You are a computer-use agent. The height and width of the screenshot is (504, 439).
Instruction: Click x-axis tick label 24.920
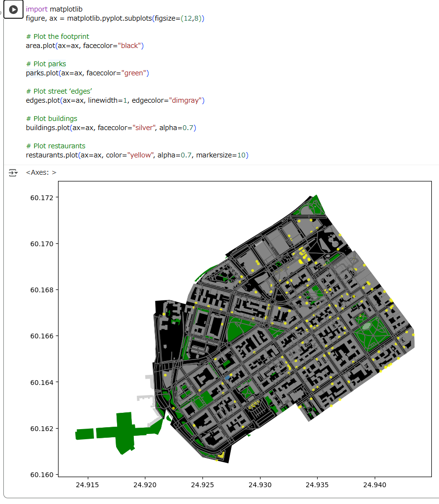coord(145,485)
